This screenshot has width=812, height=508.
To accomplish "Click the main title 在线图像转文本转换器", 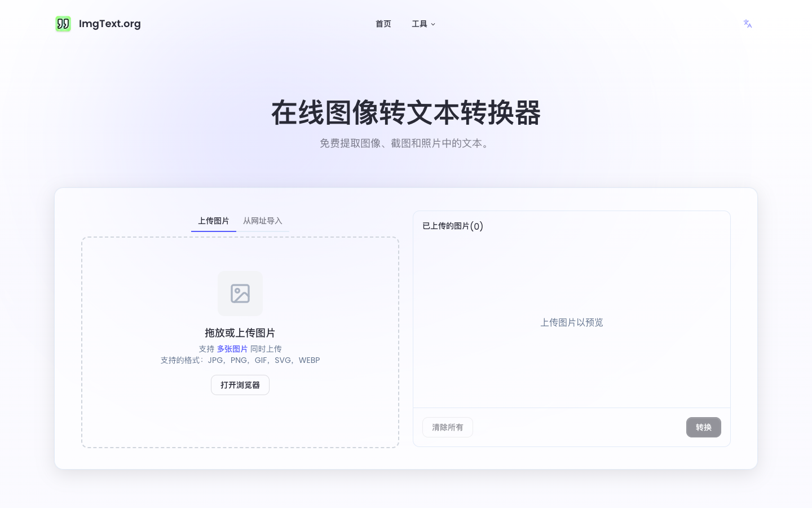I will tap(406, 112).
